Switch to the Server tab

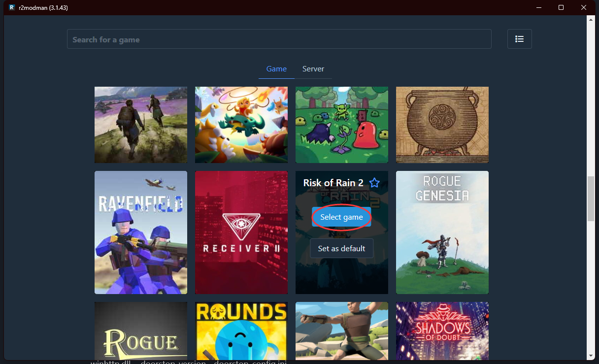click(x=313, y=69)
